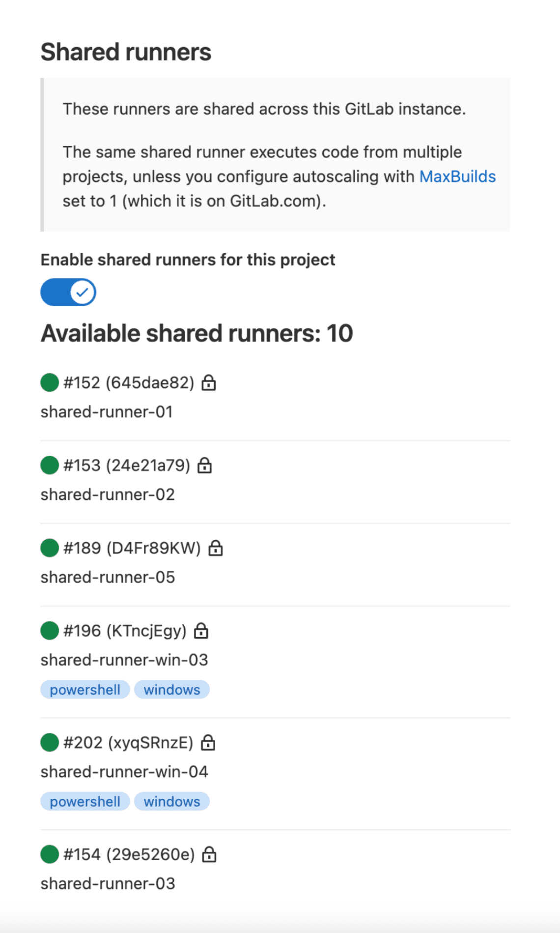Click green online dot of runner #202
The image size is (560, 933).
point(50,742)
